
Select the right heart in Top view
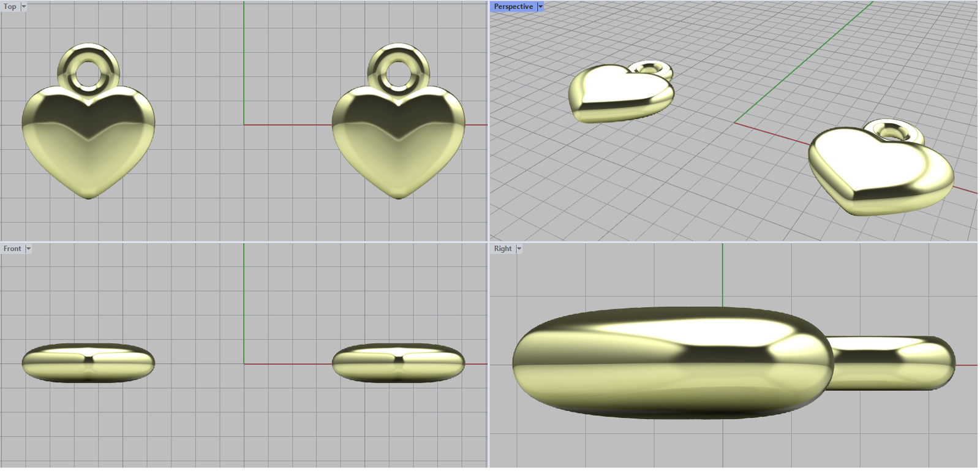[x=398, y=147]
